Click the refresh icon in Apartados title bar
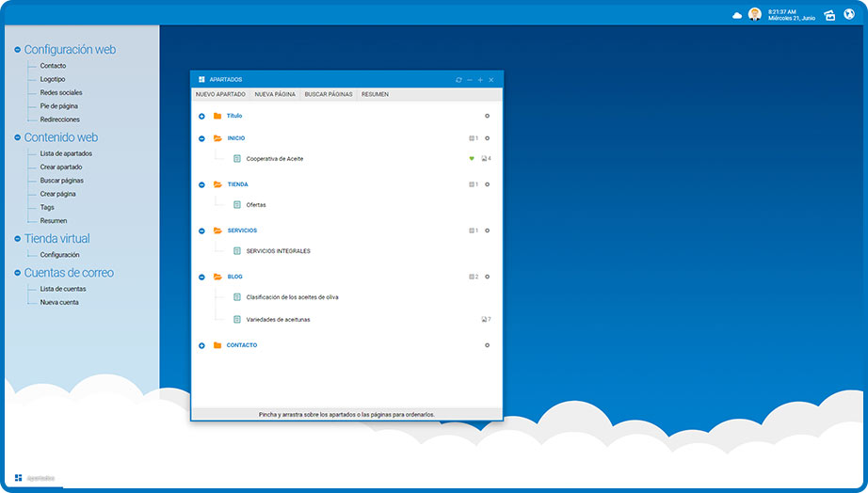 (x=458, y=80)
